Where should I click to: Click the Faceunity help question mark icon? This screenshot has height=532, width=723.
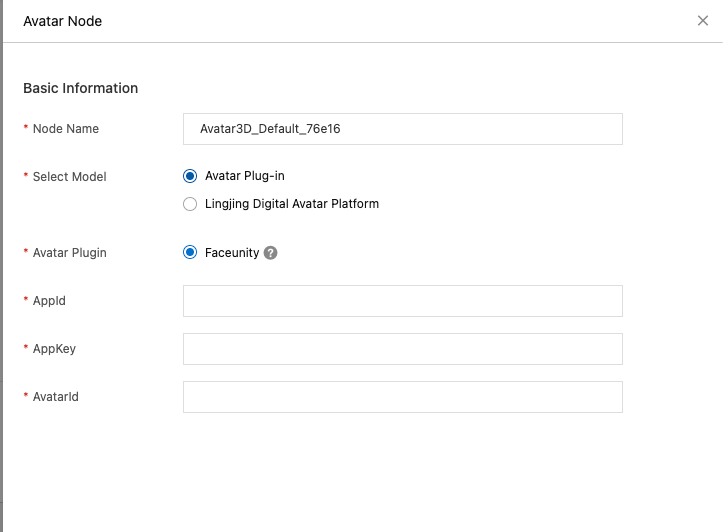270,253
